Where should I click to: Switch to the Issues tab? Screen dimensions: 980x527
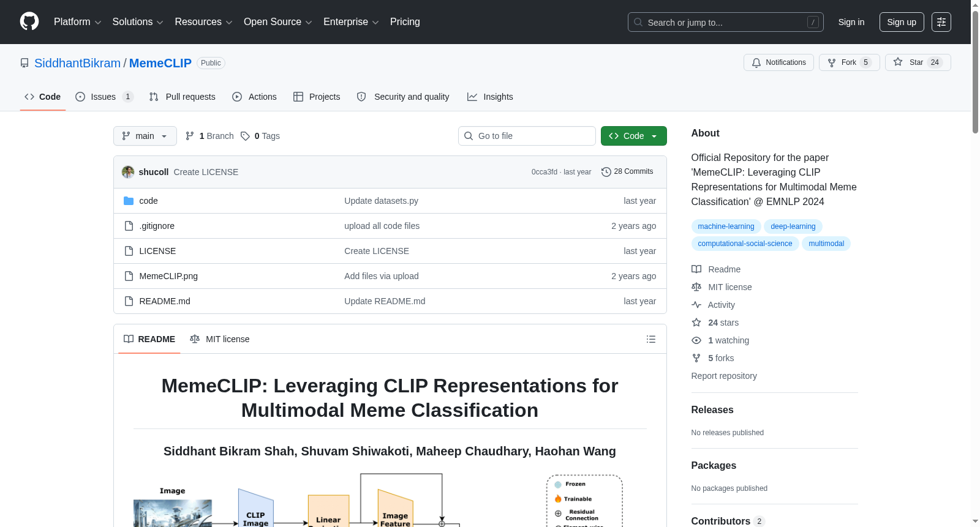[104, 97]
